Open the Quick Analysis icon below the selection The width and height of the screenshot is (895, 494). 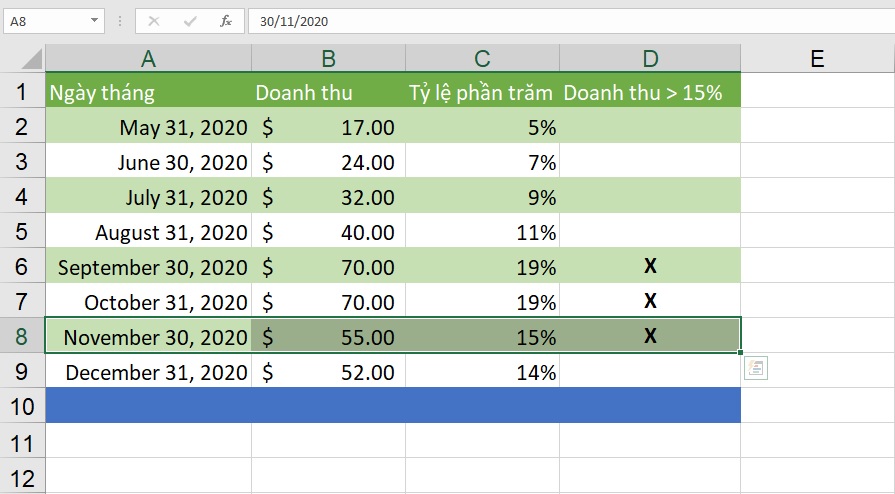(756, 368)
